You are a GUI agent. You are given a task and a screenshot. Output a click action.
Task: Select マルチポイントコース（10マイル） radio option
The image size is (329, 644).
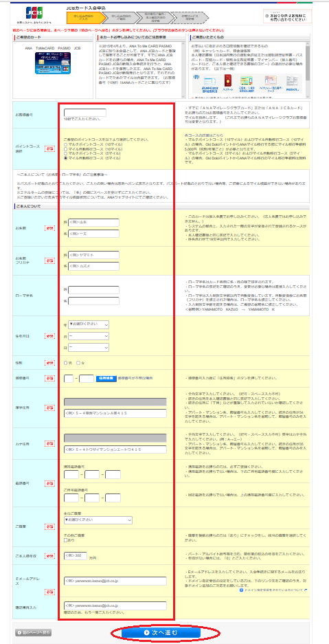coord(66,144)
